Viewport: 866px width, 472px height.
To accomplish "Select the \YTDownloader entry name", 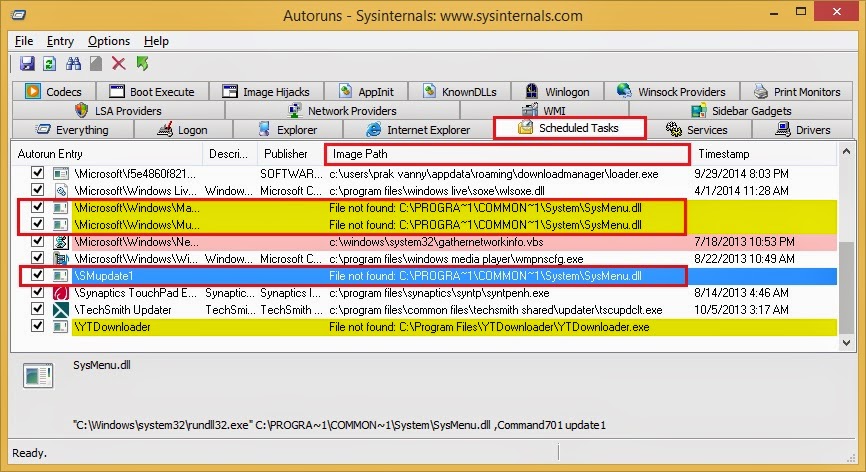I will (112, 327).
